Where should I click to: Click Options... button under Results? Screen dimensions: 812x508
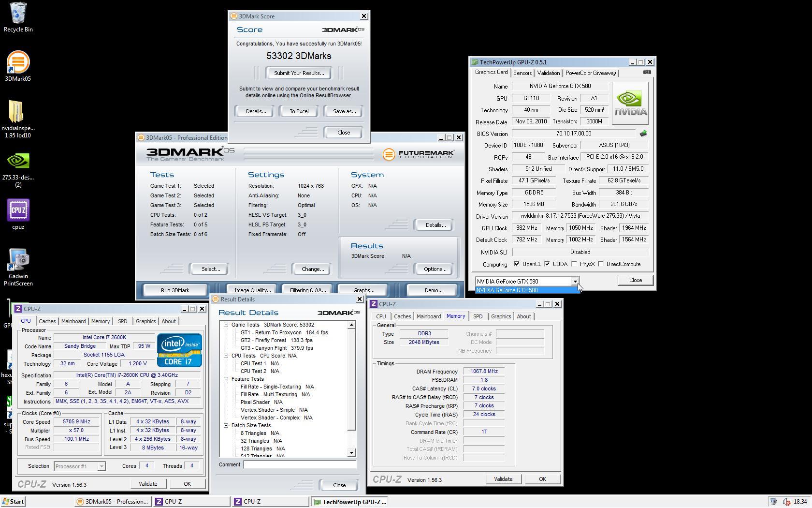(435, 269)
